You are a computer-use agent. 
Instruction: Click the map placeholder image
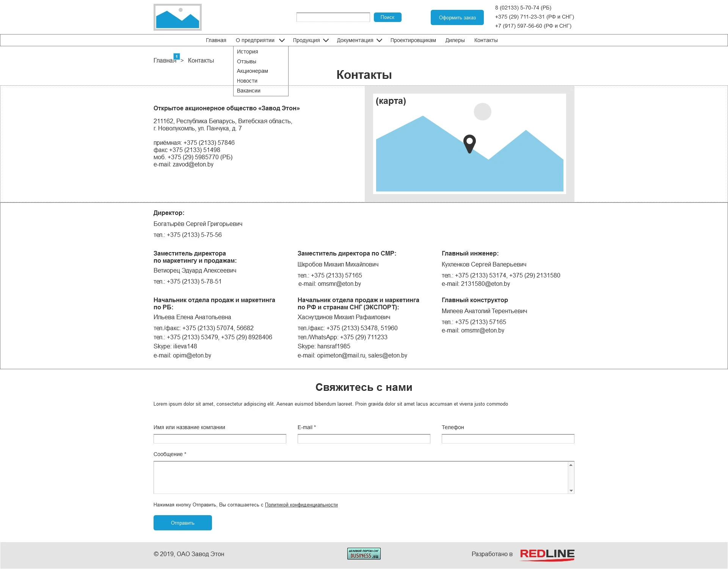[x=469, y=144]
